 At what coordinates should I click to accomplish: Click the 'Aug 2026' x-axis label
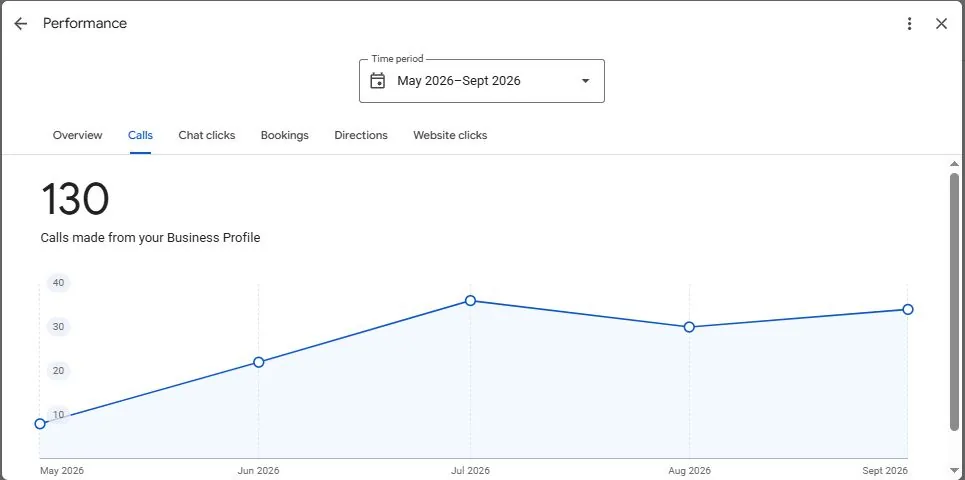click(689, 471)
